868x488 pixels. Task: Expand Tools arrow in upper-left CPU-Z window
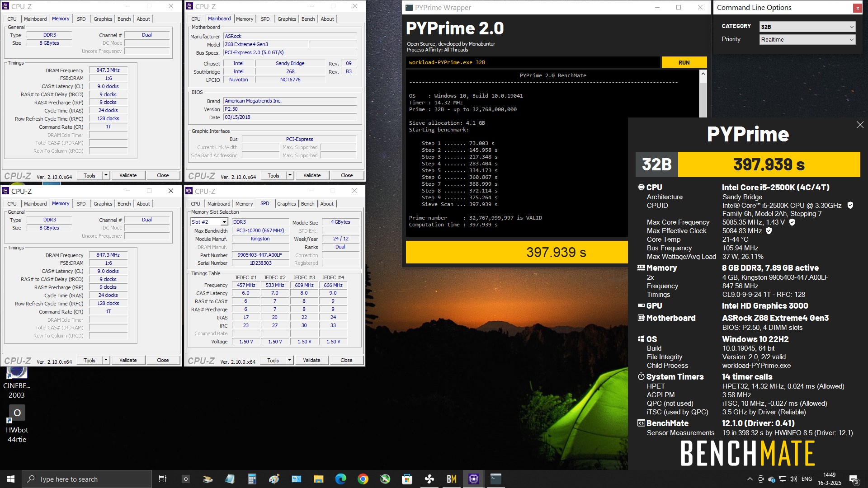click(x=106, y=175)
